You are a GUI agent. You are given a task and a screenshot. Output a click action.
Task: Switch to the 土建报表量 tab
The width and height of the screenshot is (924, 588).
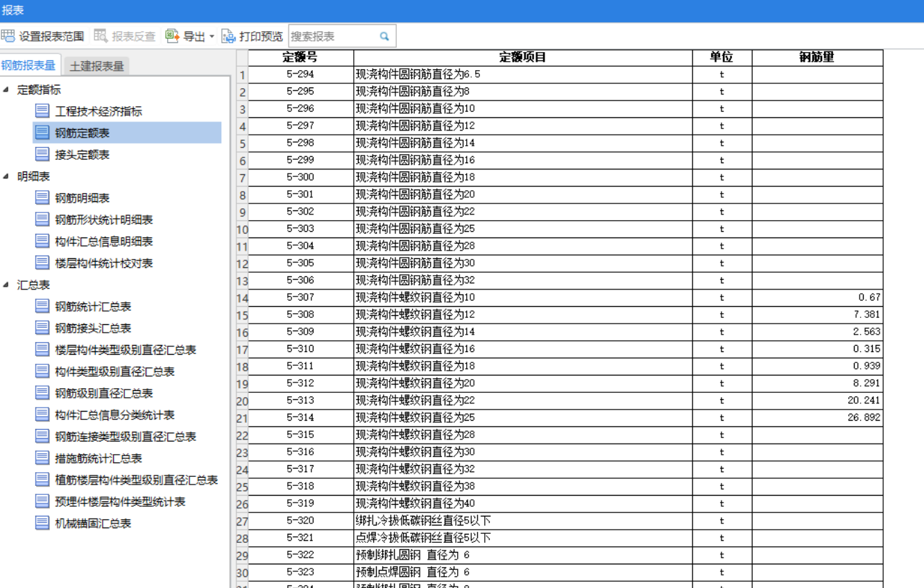tap(96, 66)
